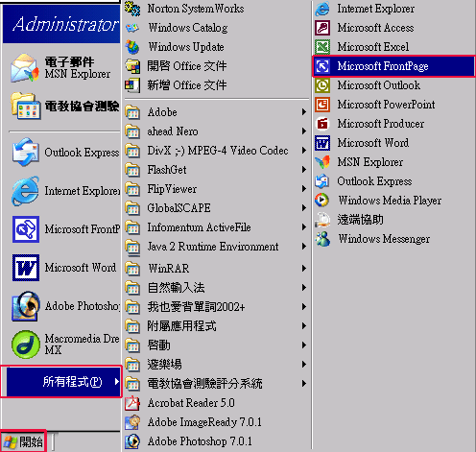The width and height of the screenshot is (476, 452).
Task: Click Windows Media Player label
Action: coord(390,201)
